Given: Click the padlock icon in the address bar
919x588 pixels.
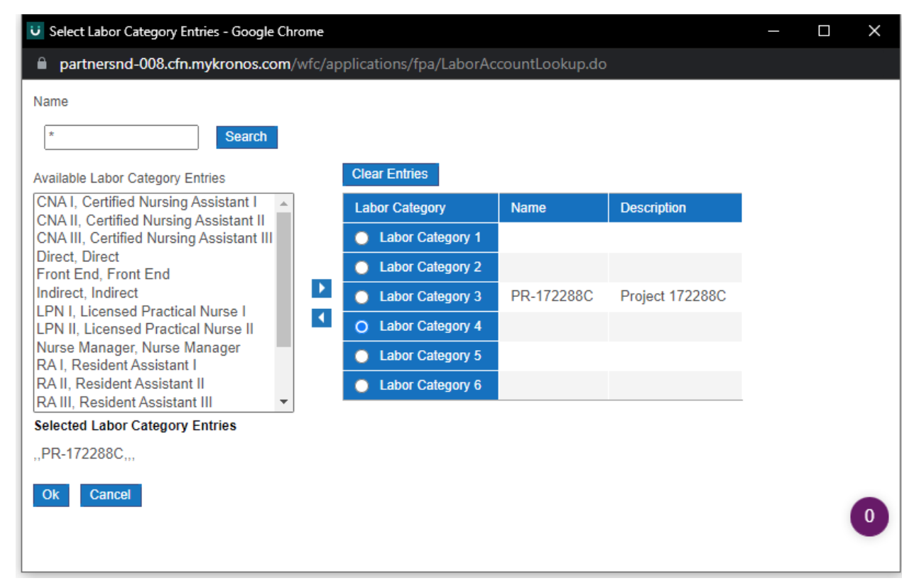Looking at the screenshot, I should click(41, 64).
